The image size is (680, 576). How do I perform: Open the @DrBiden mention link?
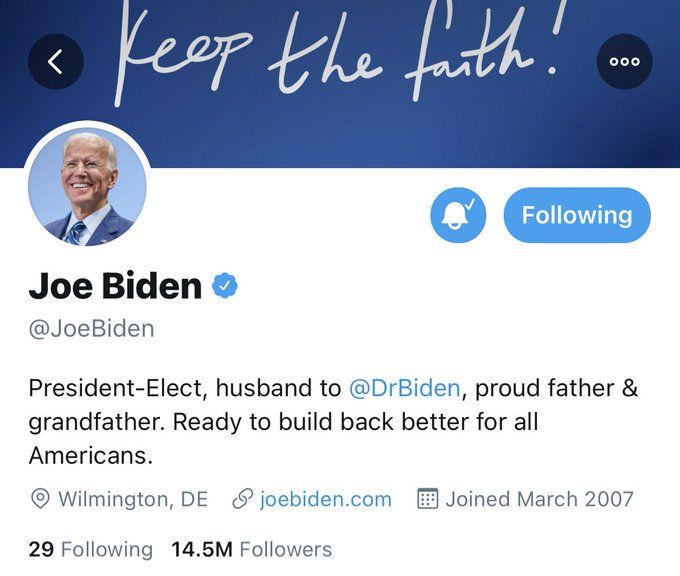404,388
